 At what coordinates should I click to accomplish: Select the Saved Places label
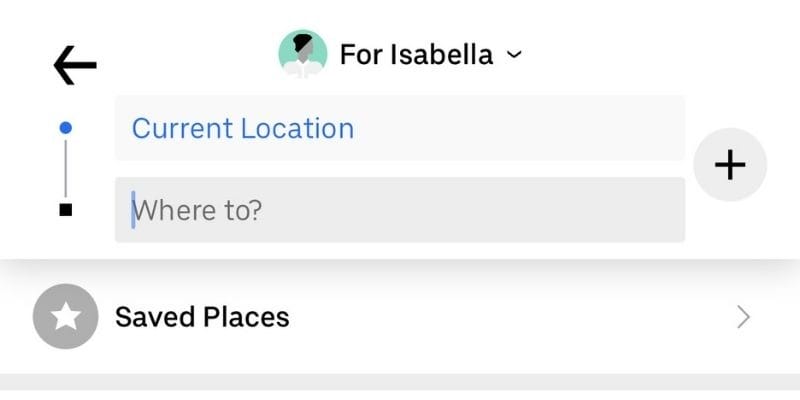202,318
